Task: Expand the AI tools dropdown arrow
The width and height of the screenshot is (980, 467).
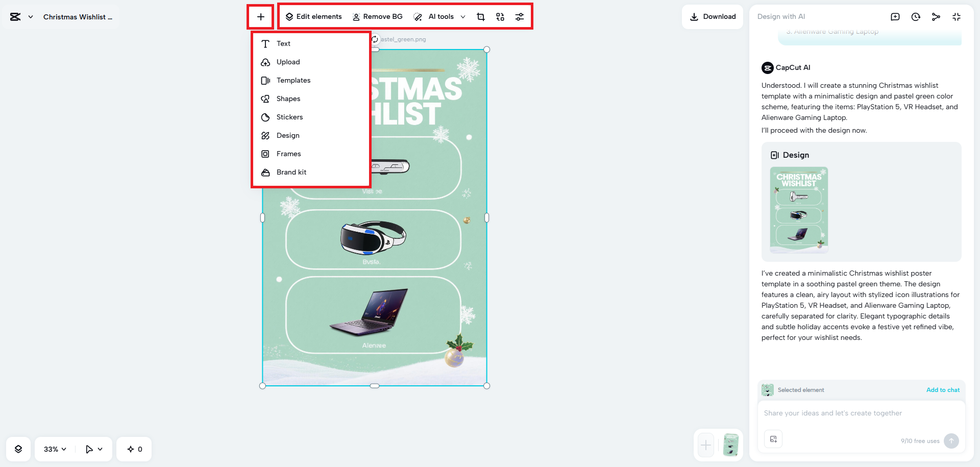Action: pyautogui.click(x=463, y=16)
